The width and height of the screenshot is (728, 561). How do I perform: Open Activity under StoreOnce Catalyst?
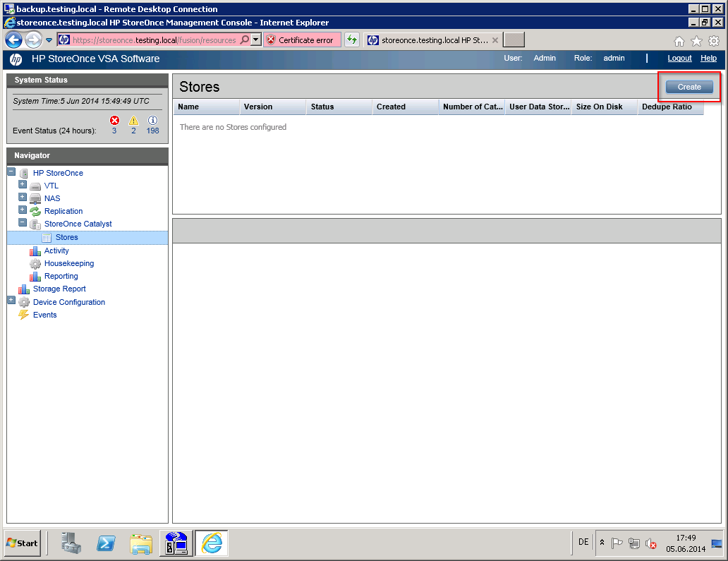[x=56, y=251]
